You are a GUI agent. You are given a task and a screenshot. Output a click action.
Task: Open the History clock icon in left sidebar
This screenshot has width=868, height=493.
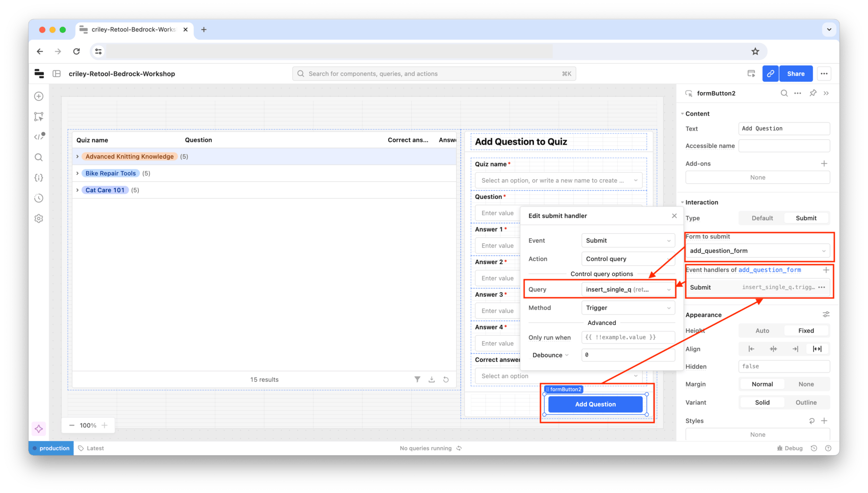pos(39,198)
